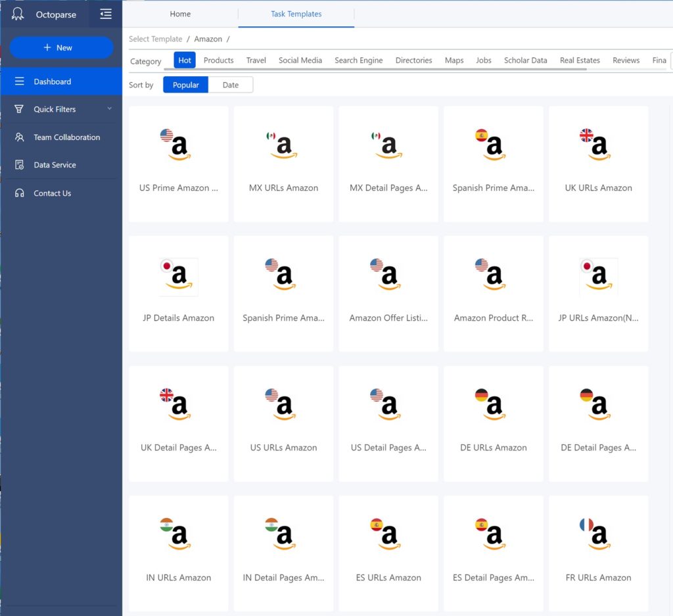
Task: Open FR URLs Amazon template icon
Action: tap(595, 534)
